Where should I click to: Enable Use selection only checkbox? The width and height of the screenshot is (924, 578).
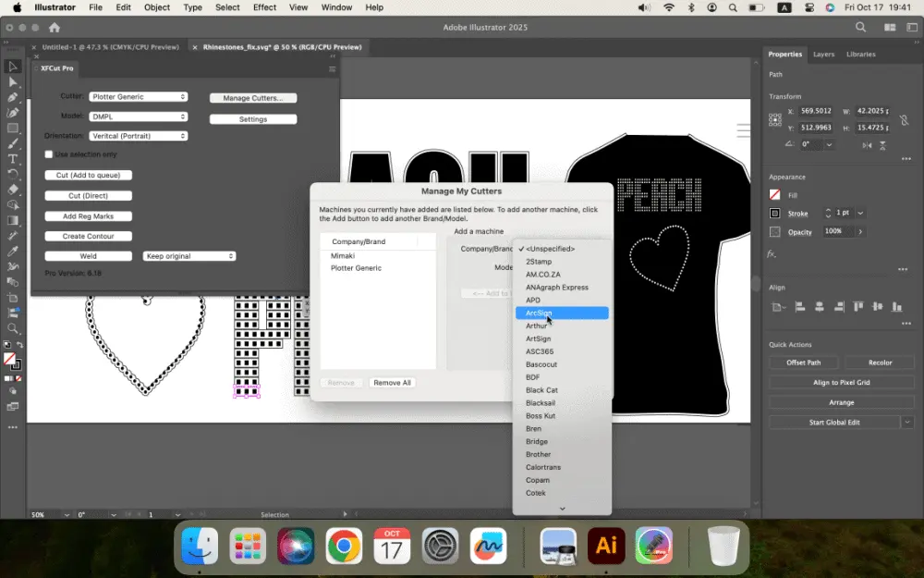coord(49,154)
